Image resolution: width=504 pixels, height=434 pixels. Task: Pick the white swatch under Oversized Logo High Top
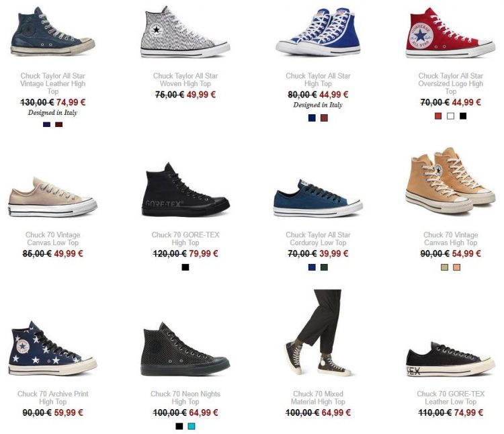(451, 116)
